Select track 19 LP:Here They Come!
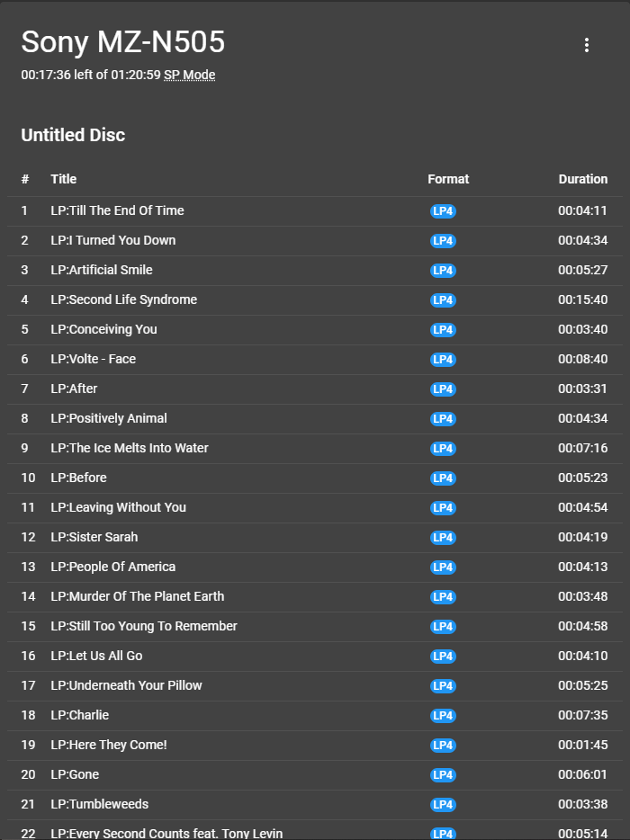Image resolution: width=630 pixels, height=840 pixels. 109,745
